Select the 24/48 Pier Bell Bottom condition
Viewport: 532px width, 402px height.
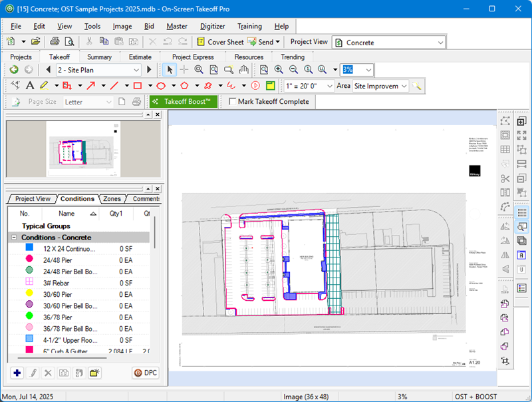pyautogui.click(x=78, y=272)
